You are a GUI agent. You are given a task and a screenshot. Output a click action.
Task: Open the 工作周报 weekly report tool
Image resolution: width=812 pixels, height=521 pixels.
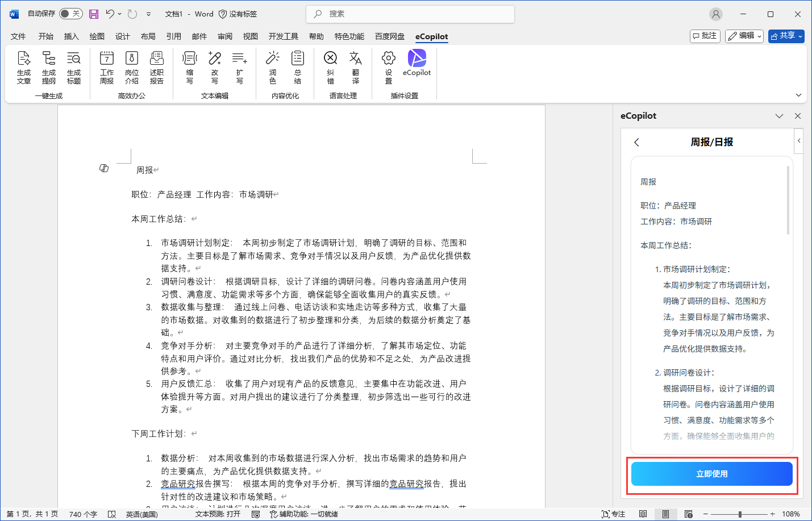[x=107, y=67]
